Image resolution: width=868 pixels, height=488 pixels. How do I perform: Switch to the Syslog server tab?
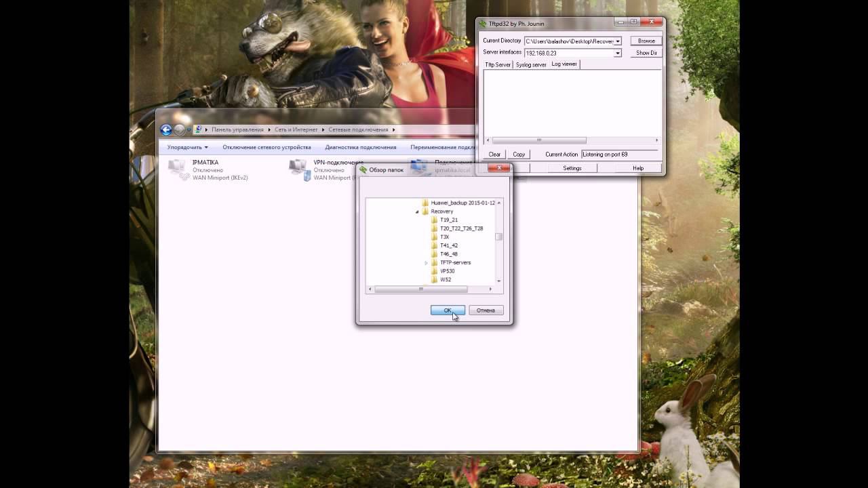(x=531, y=64)
